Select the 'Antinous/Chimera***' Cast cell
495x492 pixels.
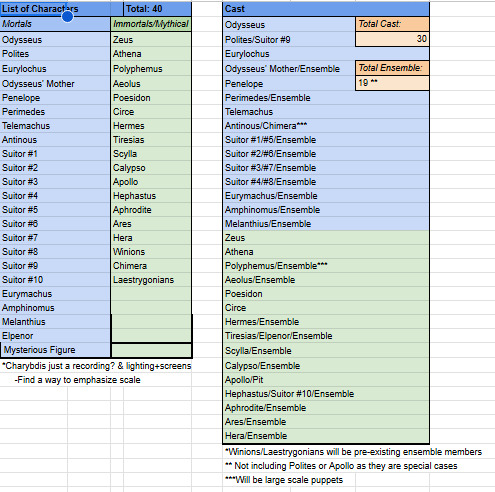[x=326, y=126]
